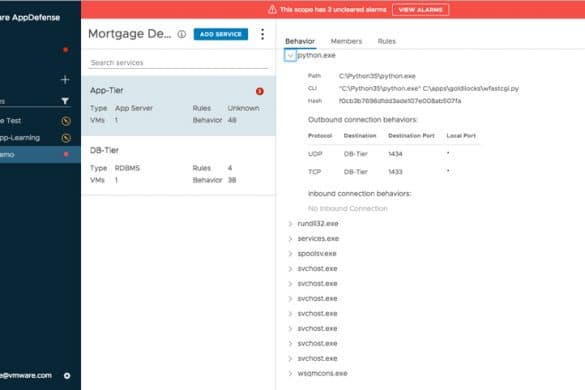Select the App-Tier service card
The height and width of the screenshot is (390, 585).
point(178,106)
